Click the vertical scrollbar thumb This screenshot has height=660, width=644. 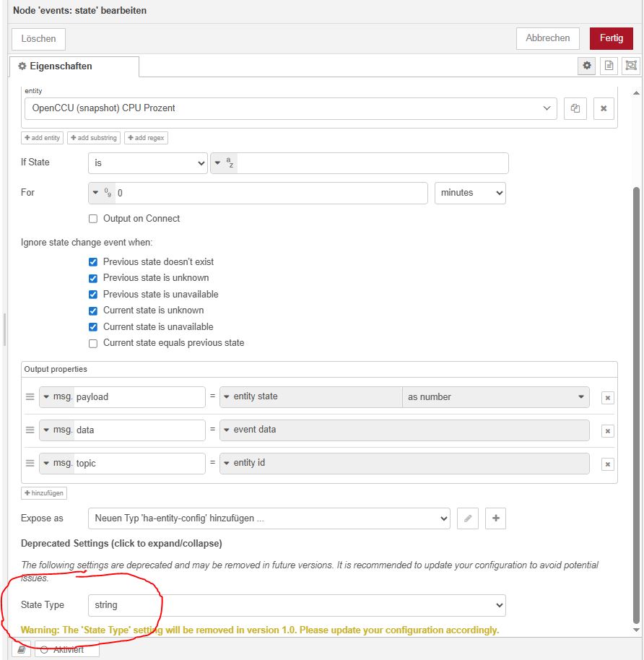click(x=637, y=406)
